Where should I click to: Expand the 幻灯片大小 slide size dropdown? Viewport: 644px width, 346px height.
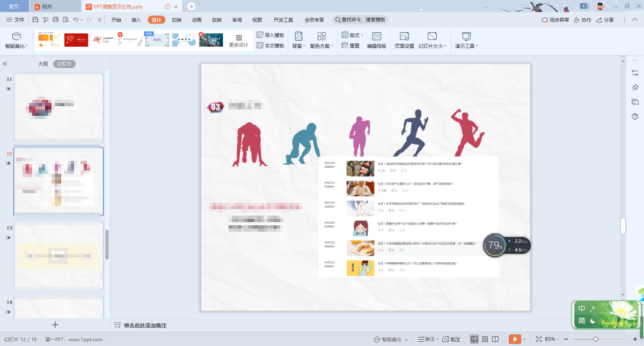tap(431, 46)
